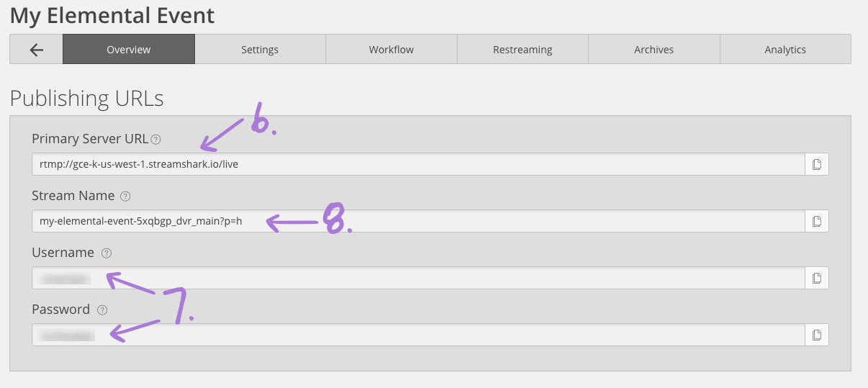The width and height of the screenshot is (868, 388).
Task: Copy the Password field value
Action: pos(817,335)
